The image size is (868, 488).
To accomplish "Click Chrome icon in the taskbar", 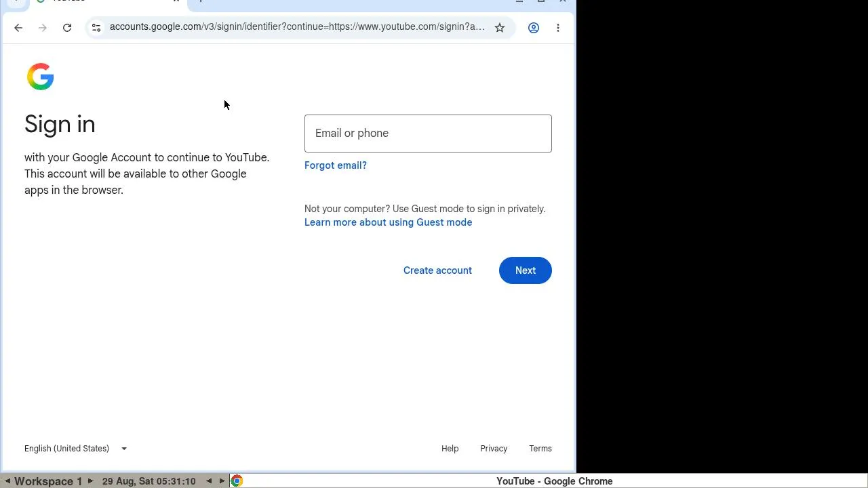I will (x=237, y=481).
